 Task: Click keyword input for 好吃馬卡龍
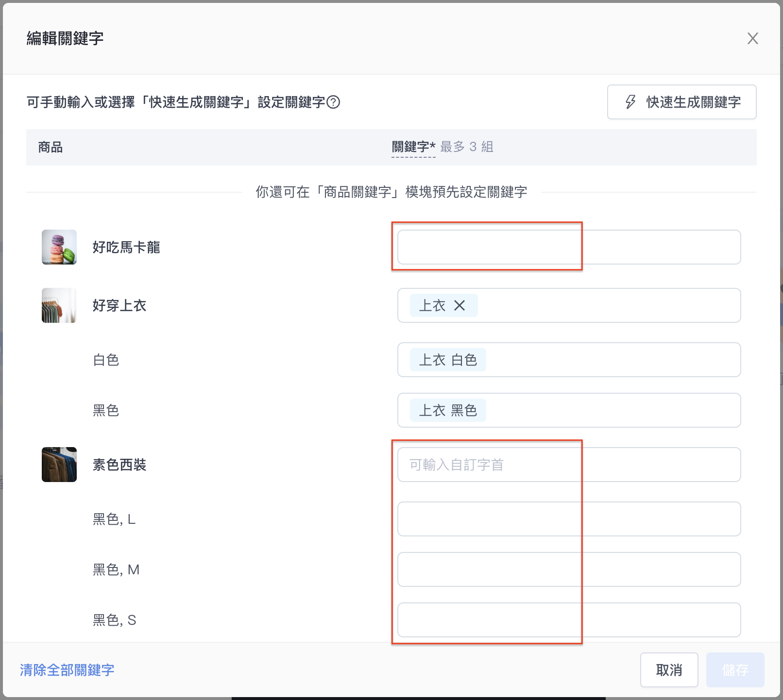tap(569, 247)
